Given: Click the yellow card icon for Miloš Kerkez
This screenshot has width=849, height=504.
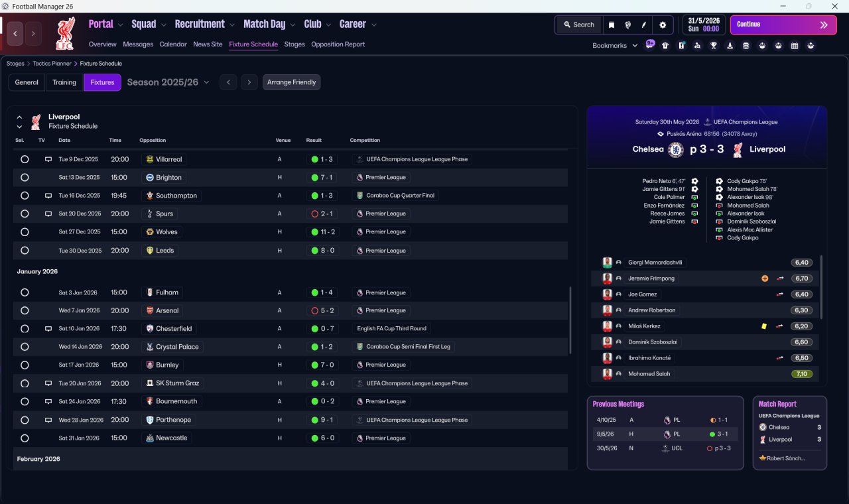Looking at the screenshot, I should (x=764, y=326).
